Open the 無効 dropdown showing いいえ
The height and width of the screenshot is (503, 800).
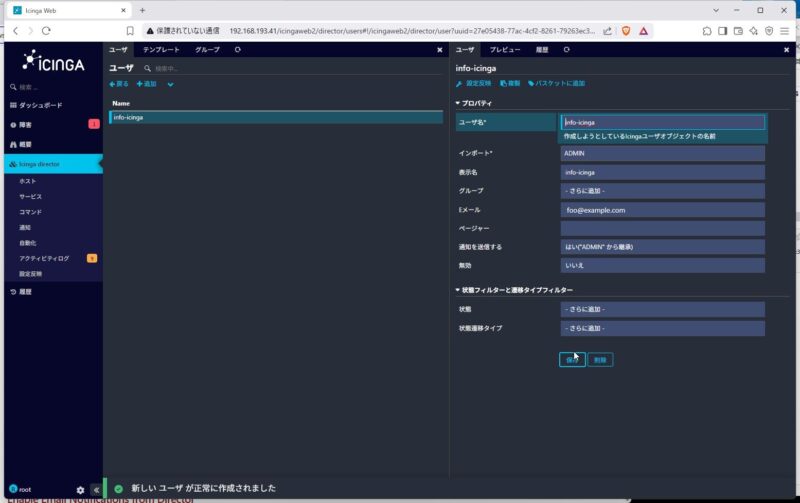pos(663,265)
